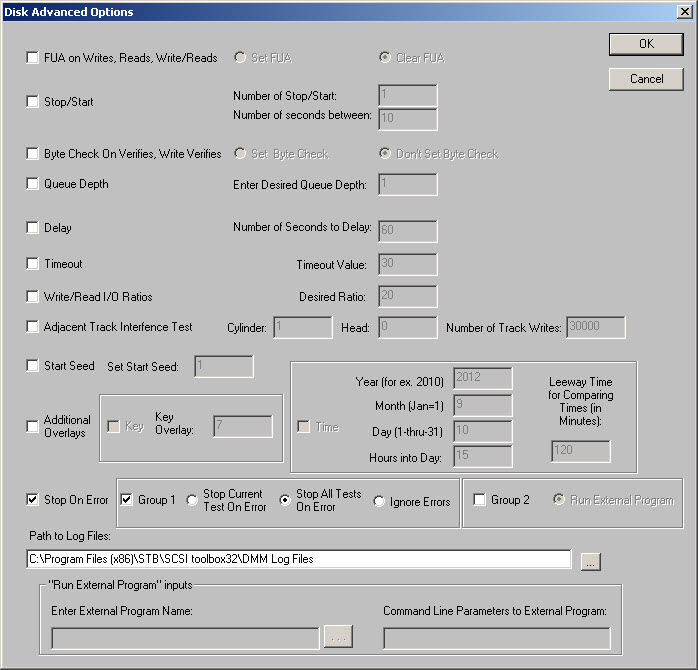Viewport: 698px width, 670px height.
Task: Click the Desired Ratio field
Action: [x=408, y=296]
